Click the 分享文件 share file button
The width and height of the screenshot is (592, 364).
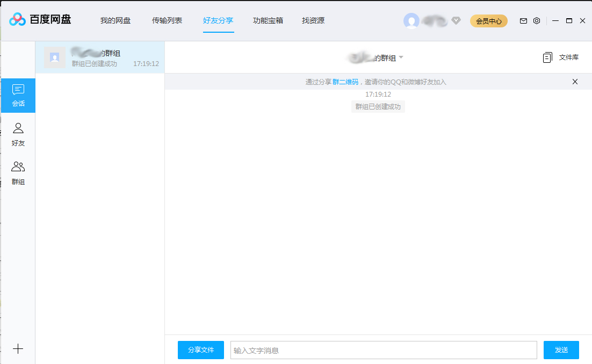pos(200,350)
